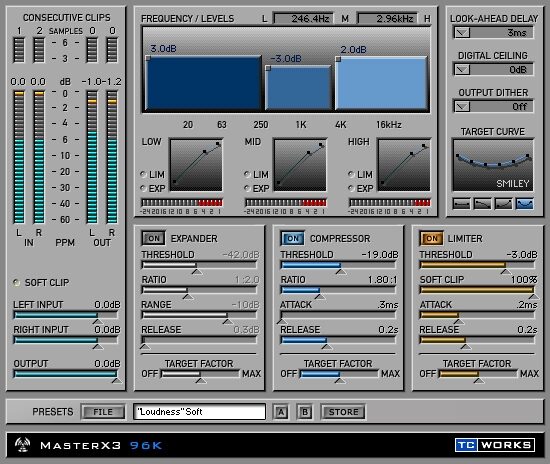Toggle the Expander ON button
550x464 pixels.
point(153,238)
